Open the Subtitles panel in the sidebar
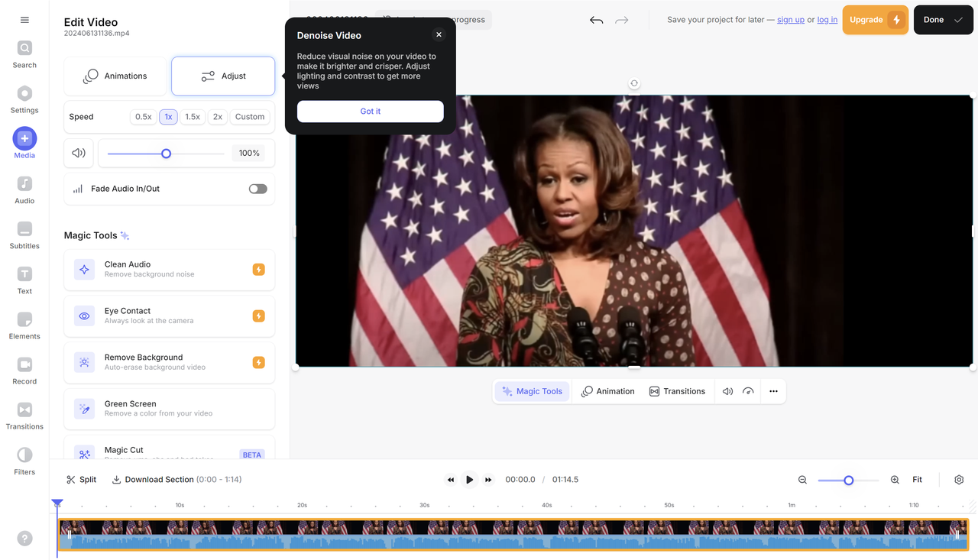Screen dimensions: 978x560 click(24, 235)
